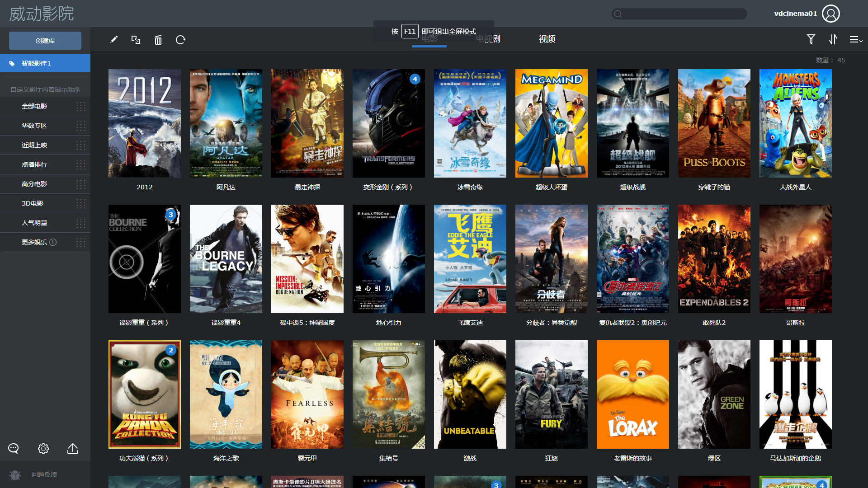868x488 pixels.
Task: Open the Expendables 2 poster
Action: (x=714, y=259)
